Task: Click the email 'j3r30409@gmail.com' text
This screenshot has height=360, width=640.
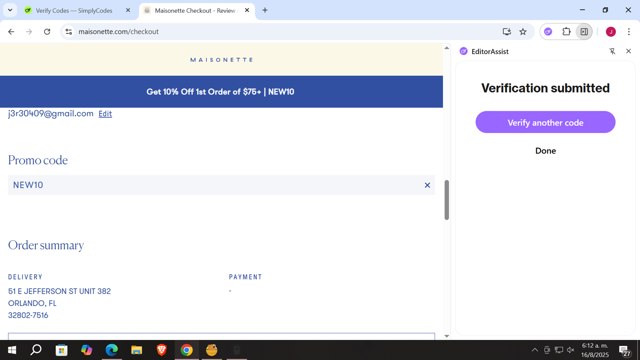Action: click(51, 113)
